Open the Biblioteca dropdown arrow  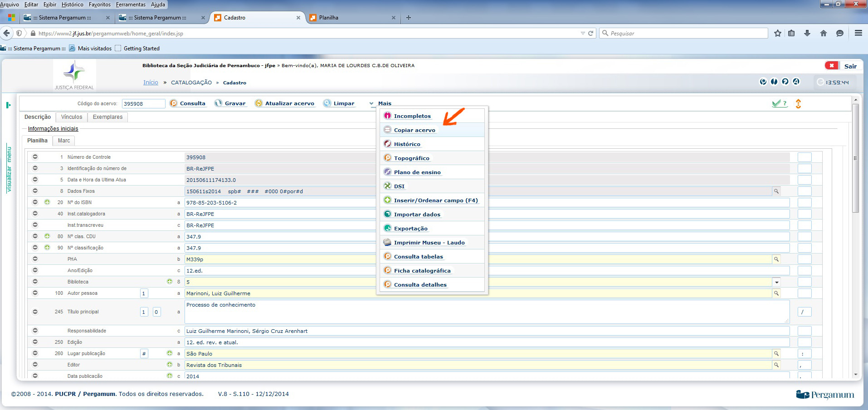pos(776,282)
